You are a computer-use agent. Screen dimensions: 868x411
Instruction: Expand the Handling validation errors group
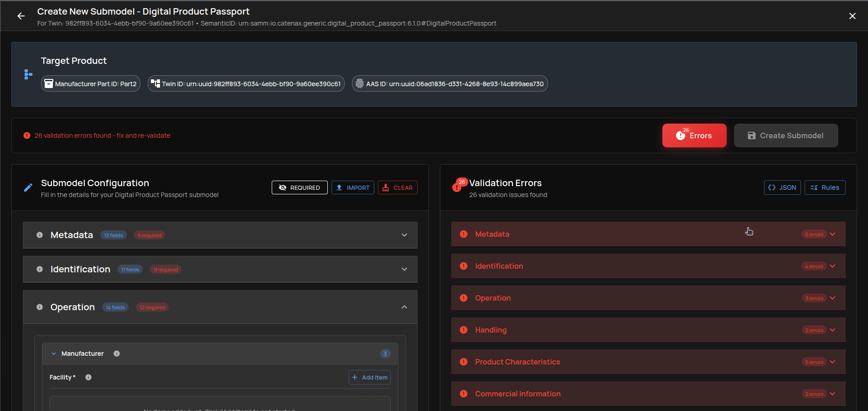[x=832, y=330]
